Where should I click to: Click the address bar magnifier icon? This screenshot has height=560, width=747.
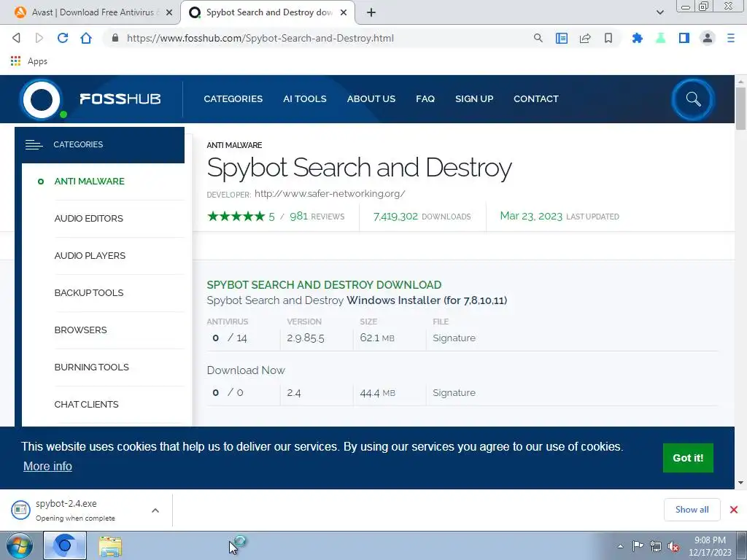point(538,38)
